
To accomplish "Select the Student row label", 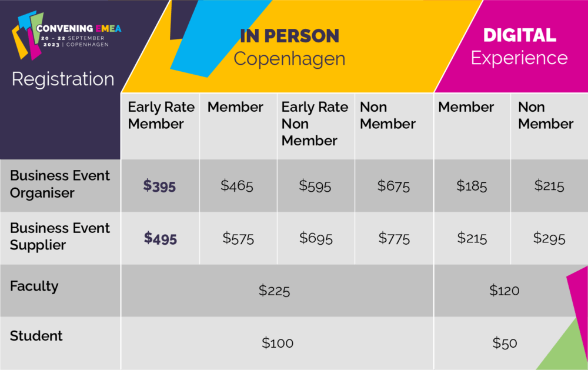I will [36, 336].
